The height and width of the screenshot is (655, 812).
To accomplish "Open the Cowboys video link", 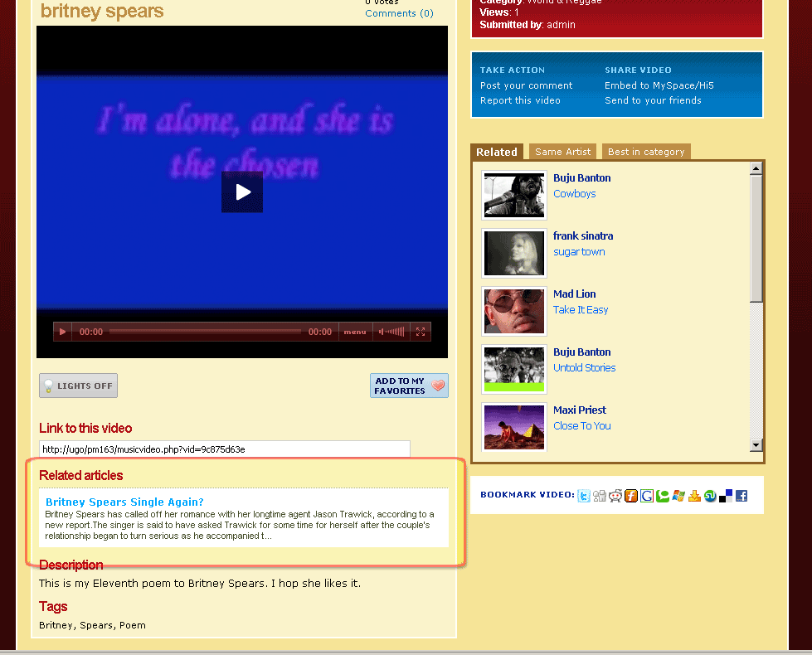I will tap(574, 194).
